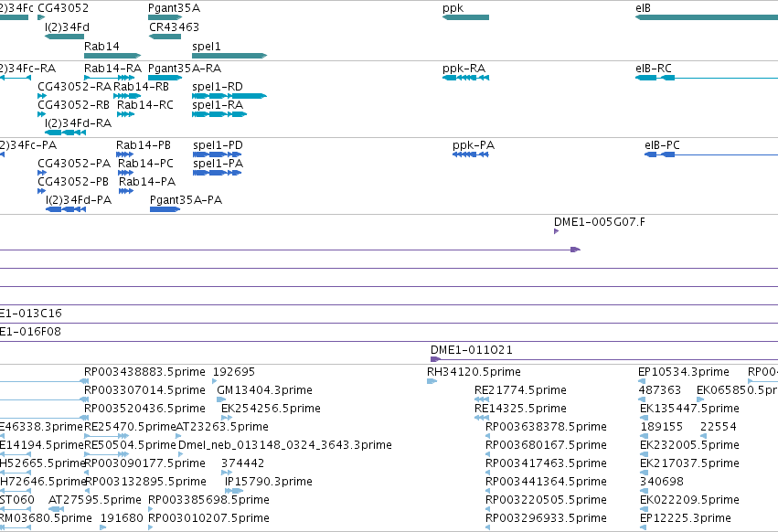This screenshot has height=532, width=778.
Task: Select EST EP10534.3prime
Action: point(642,381)
